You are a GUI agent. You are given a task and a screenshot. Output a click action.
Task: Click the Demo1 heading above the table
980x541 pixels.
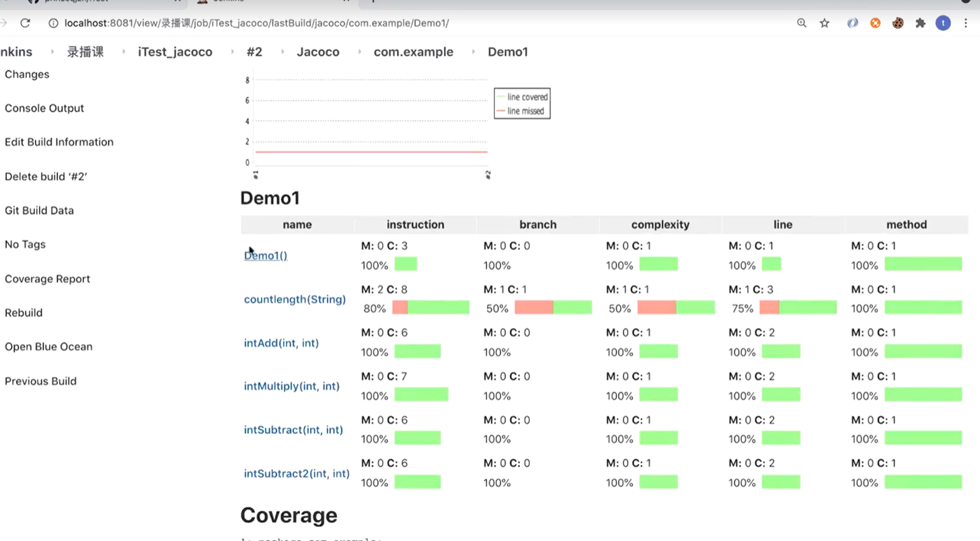click(x=270, y=198)
